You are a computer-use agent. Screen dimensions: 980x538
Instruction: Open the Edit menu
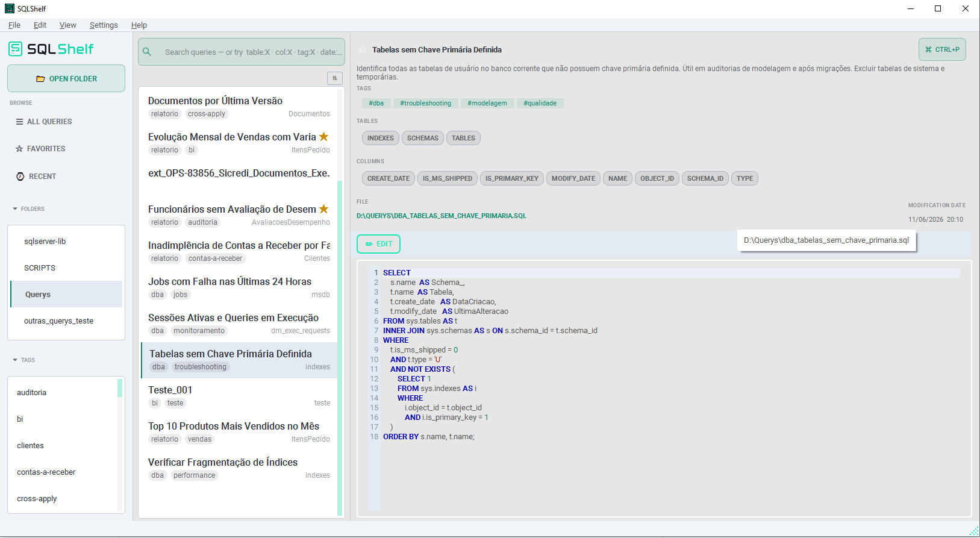[x=40, y=25]
